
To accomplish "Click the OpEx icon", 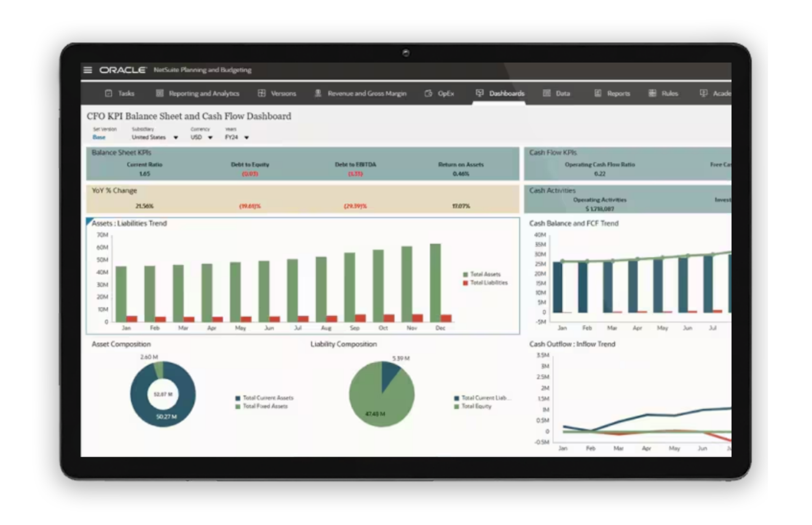I will coord(428,93).
